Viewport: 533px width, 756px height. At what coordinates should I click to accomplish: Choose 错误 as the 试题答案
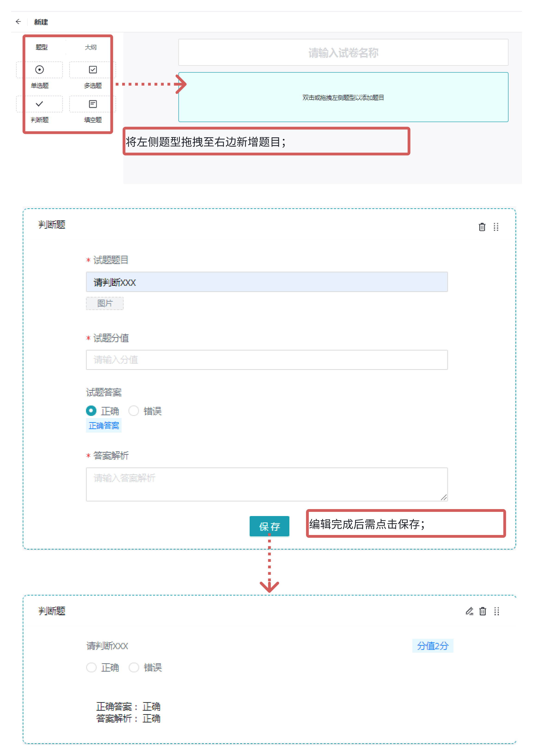click(134, 411)
